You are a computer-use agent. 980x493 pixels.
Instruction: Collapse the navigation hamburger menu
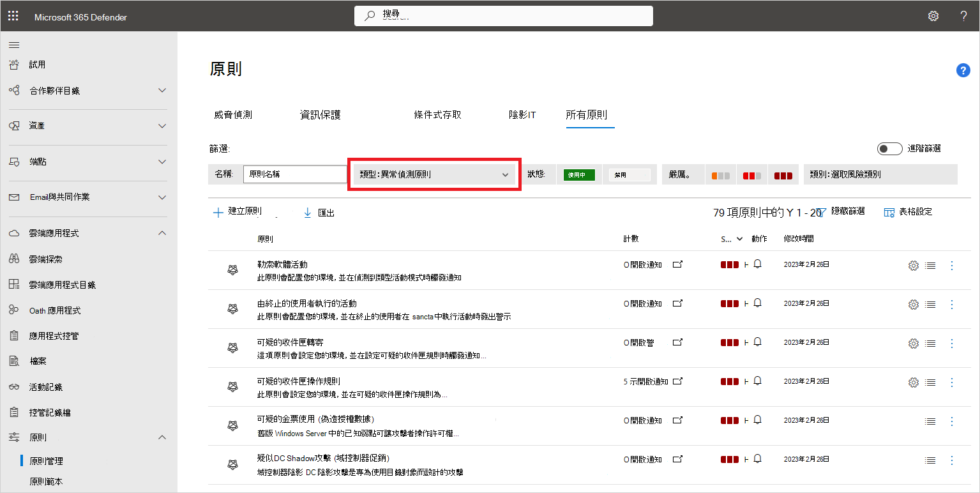[x=14, y=45]
